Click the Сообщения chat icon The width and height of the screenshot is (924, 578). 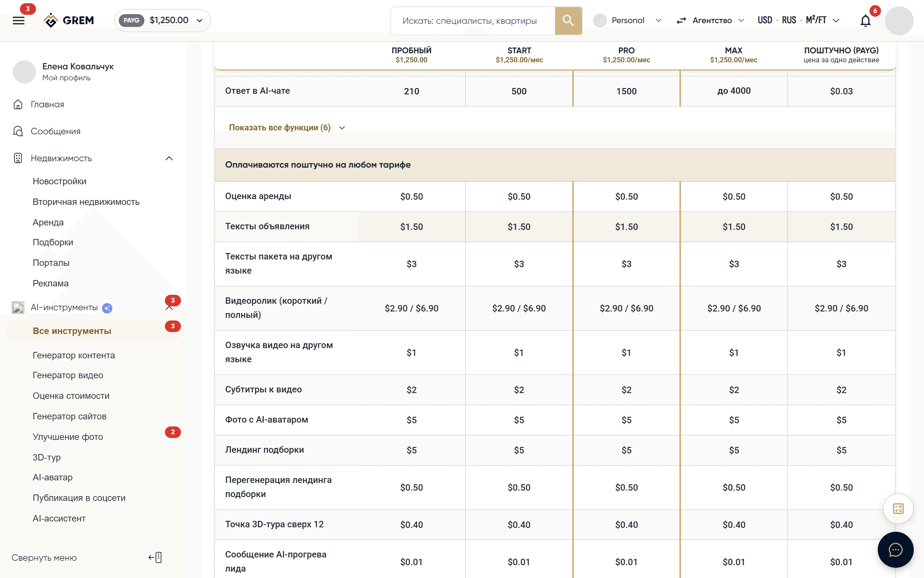tap(18, 131)
